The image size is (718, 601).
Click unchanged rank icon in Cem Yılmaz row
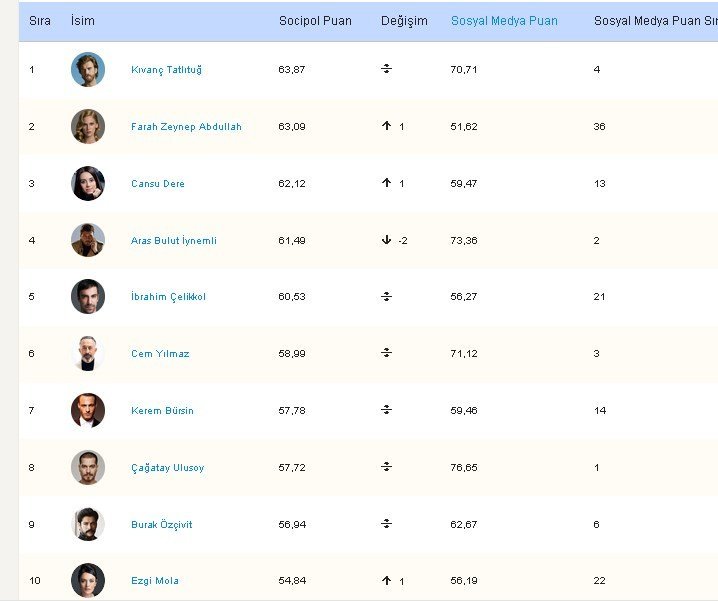tap(386, 353)
